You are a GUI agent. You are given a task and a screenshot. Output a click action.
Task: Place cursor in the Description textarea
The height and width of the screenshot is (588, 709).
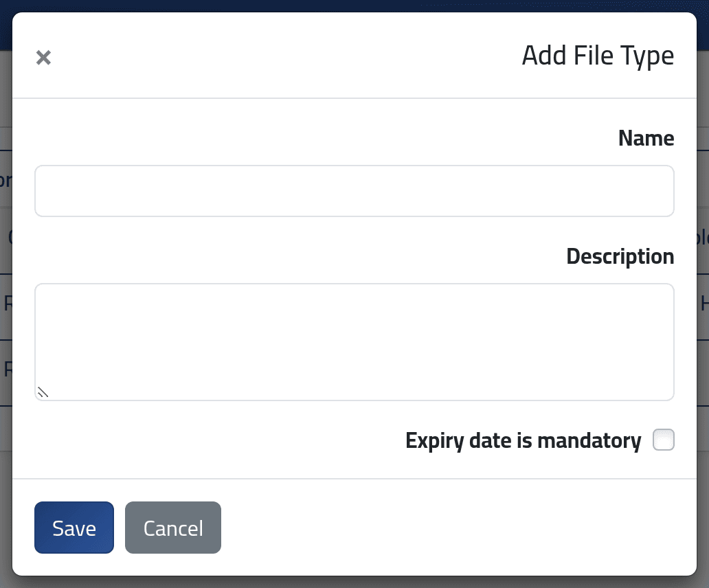354,341
